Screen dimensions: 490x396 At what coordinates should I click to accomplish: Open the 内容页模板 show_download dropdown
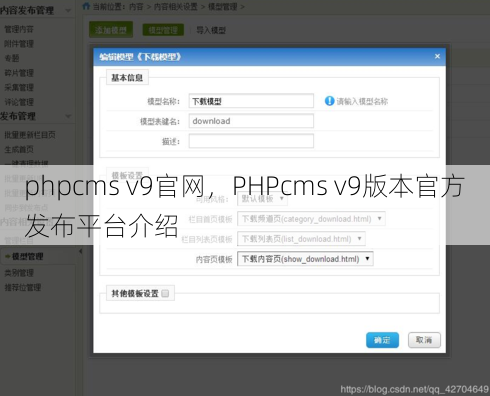305,259
